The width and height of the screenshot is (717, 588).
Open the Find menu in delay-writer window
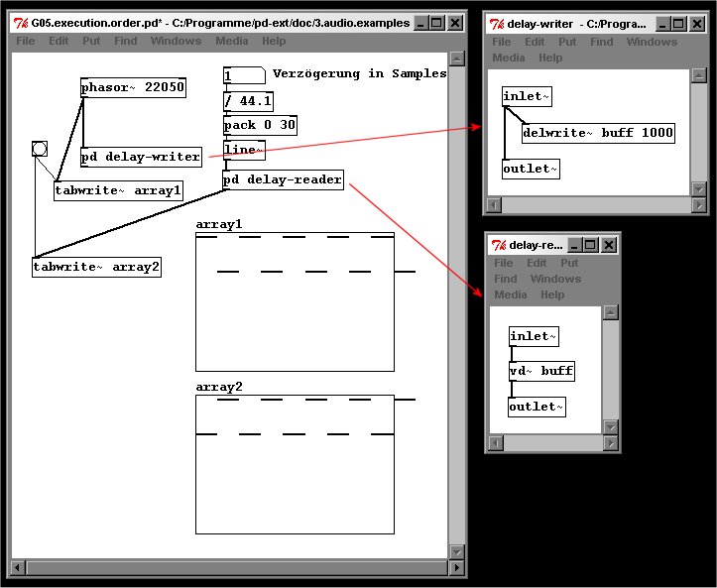tap(602, 42)
